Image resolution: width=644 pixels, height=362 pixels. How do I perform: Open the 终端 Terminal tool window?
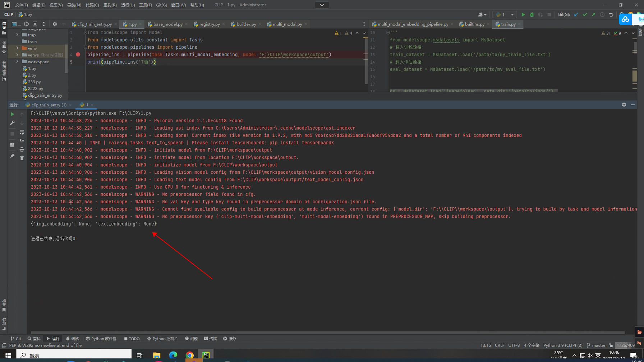pyautogui.click(x=211, y=339)
